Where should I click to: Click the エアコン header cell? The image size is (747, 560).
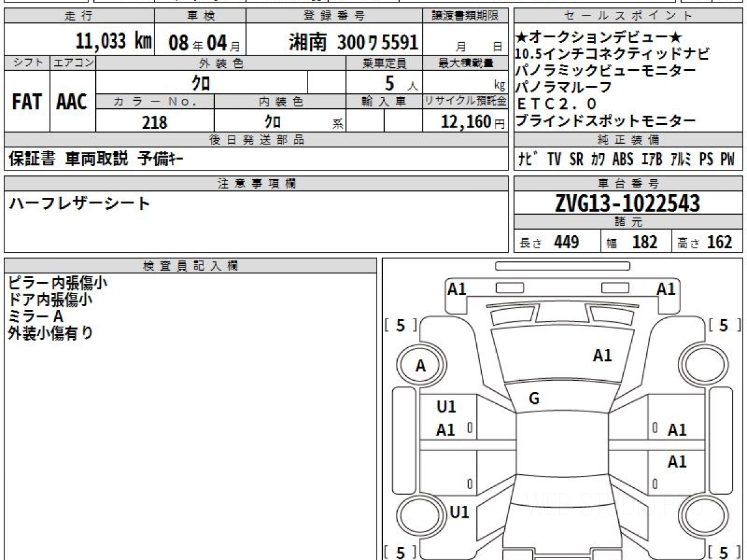pyautogui.click(x=73, y=63)
